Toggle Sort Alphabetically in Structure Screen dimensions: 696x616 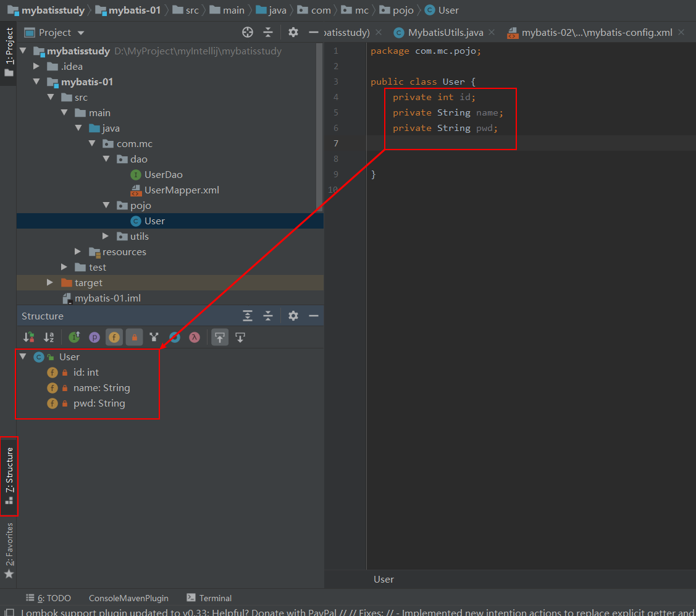49,337
